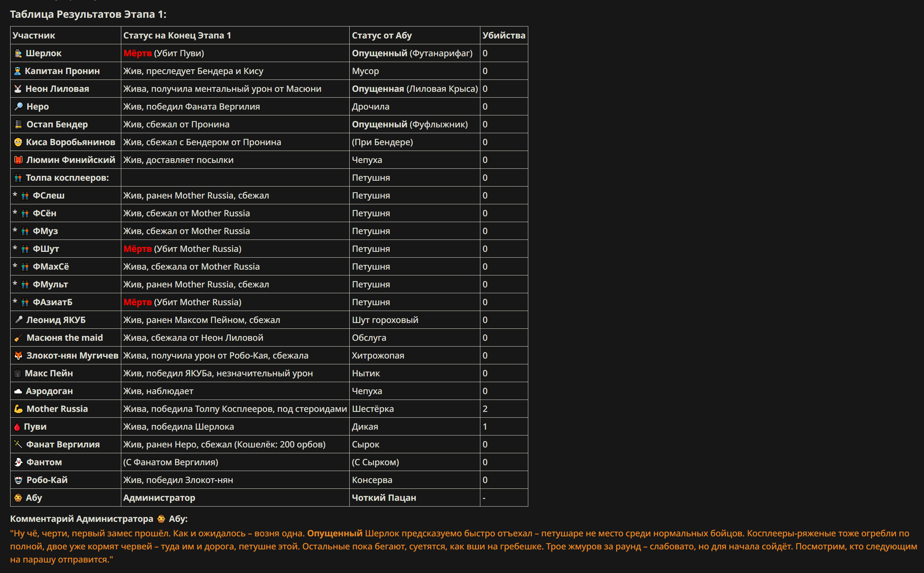Click the Шут гороховый status cell
The height and width of the screenshot is (573, 924).
pos(414,320)
